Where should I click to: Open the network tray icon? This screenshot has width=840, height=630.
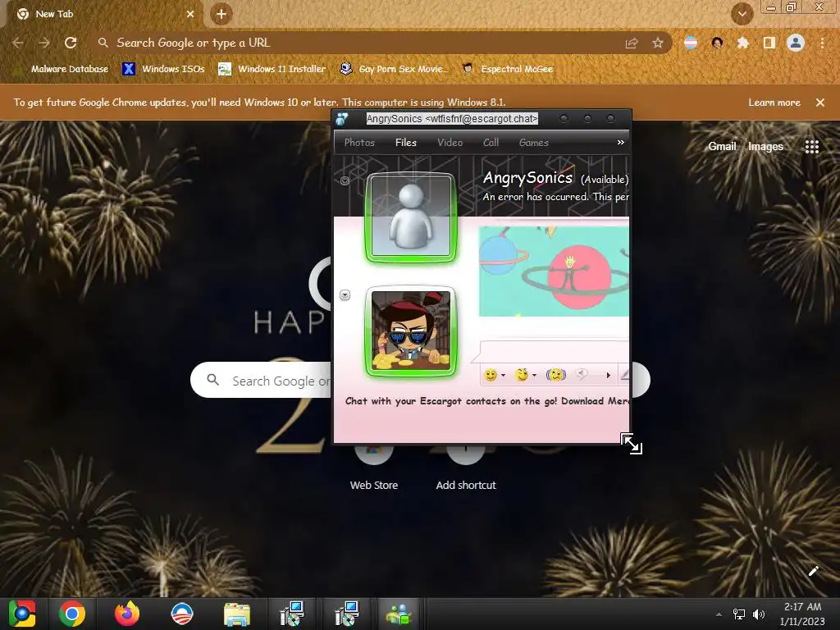[x=739, y=614]
